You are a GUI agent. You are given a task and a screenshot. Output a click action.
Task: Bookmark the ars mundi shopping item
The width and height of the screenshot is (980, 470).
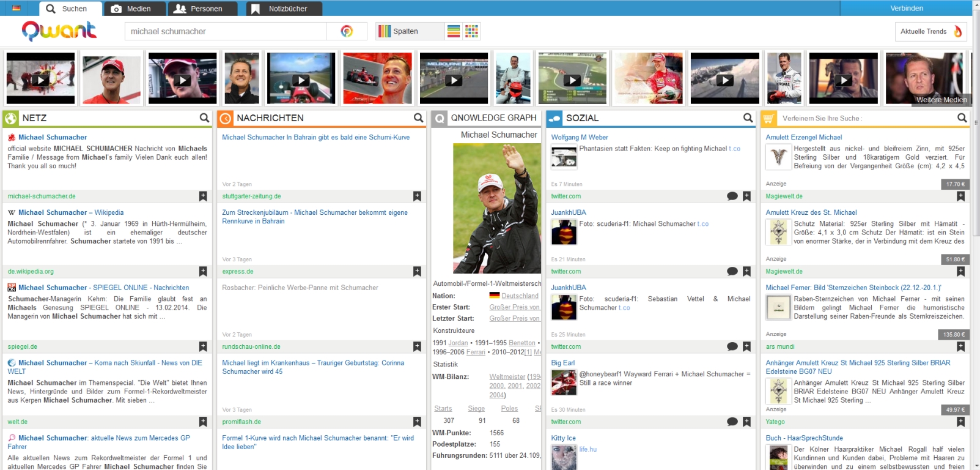(x=960, y=347)
